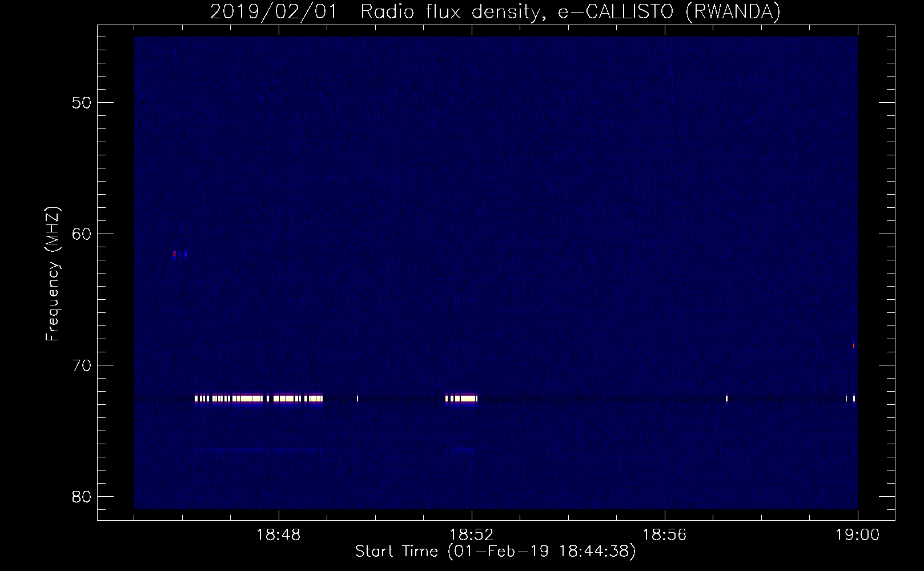The height and width of the screenshot is (571, 924).
Task: Click the '18:56' time tick label
Action: click(665, 535)
